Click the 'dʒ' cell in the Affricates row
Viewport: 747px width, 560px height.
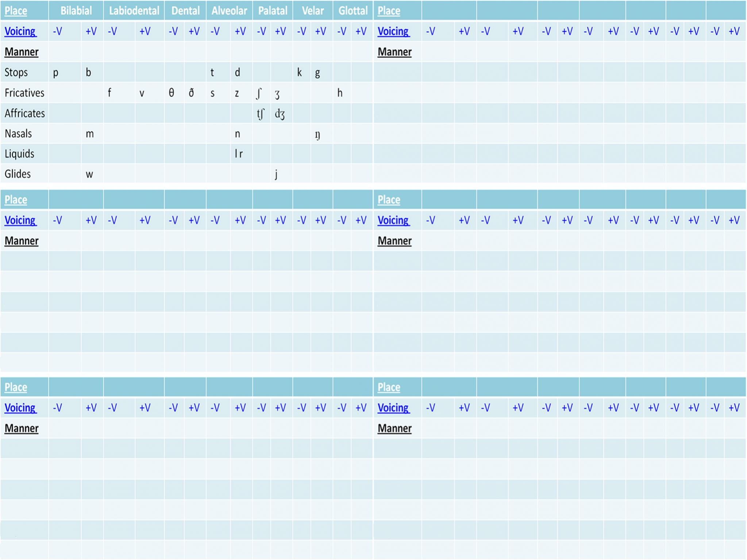point(282,113)
